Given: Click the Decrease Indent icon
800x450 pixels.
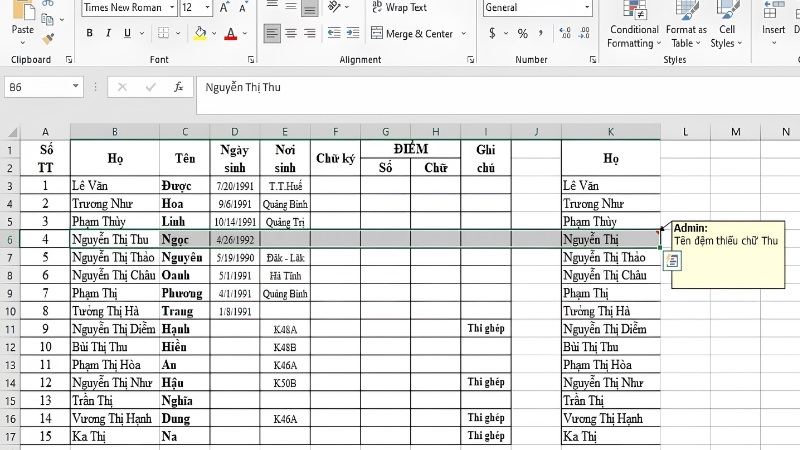Looking at the screenshot, I should coord(334,33).
